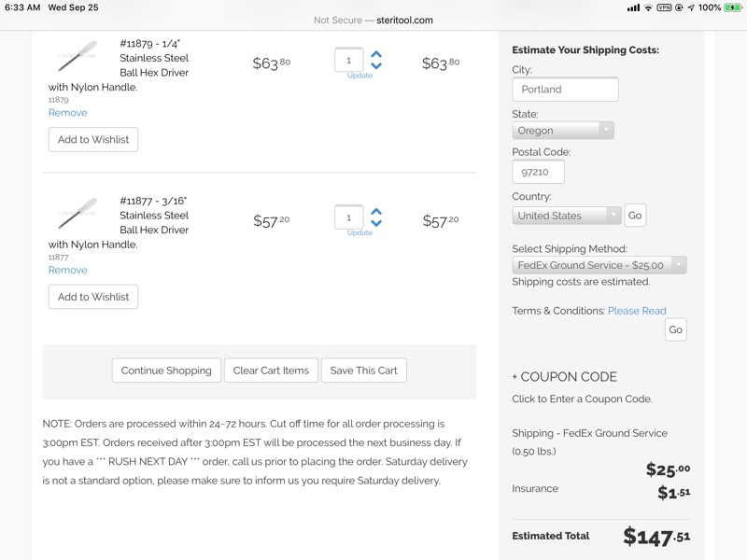Open the State dropdown showing Oregon
Screen dimensions: 747x560
tap(562, 131)
